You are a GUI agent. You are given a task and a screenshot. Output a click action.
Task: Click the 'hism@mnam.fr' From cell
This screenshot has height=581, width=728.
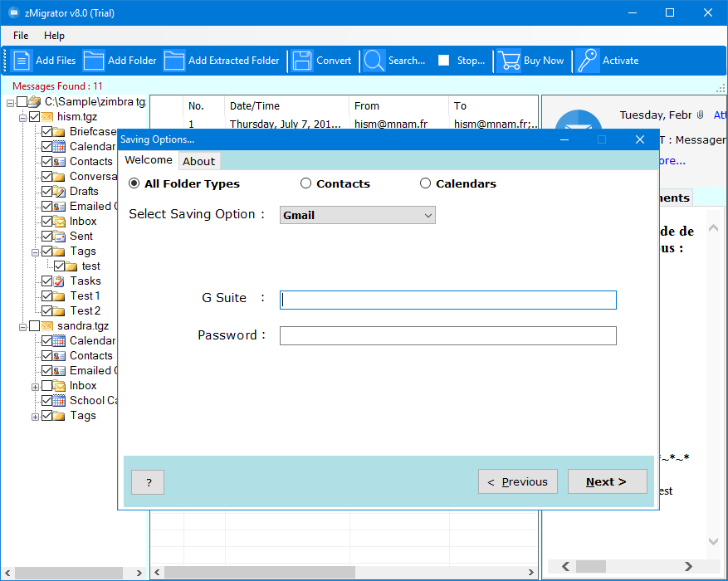(391, 124)
